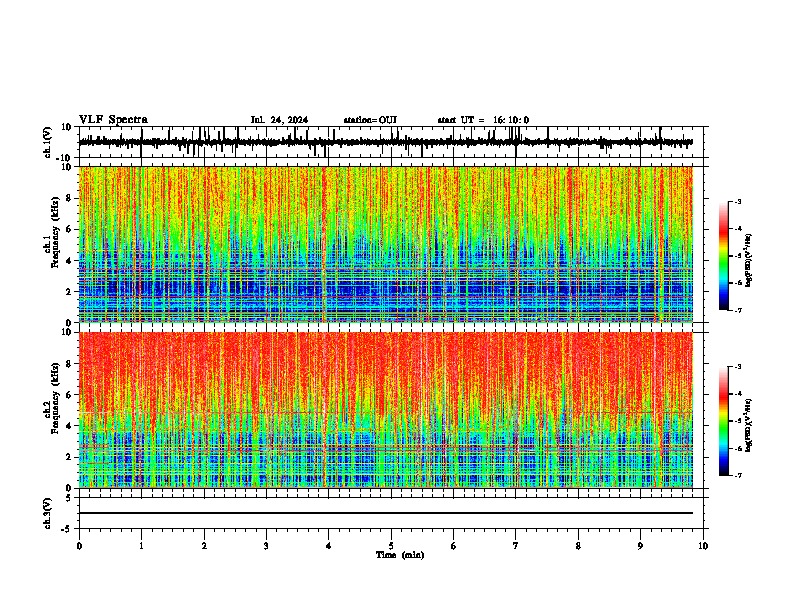Click the "-7" label on ch.1 color scale
Image resolution: width=792 pixels, height=612 pixels.
click(737, 310)
